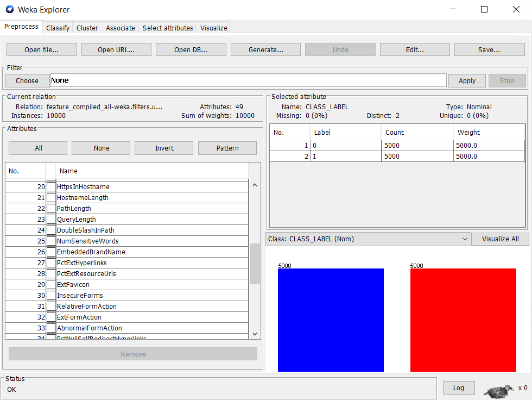The width and height of the screenshot is (532, 400).
Task: Select the ExtFavicon attribute checkbox
Action: pyautogui.click(x=51, y=285)
